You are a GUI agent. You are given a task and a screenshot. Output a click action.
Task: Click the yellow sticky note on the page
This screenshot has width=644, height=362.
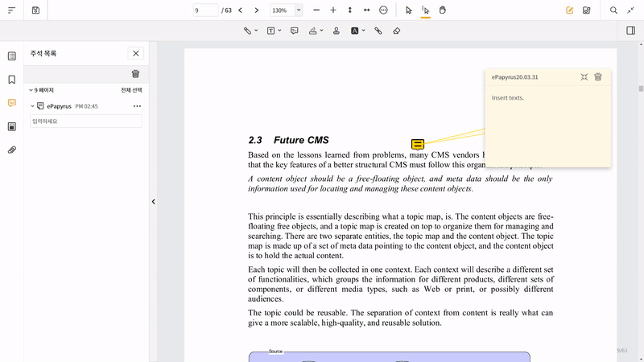pos(418,145)
